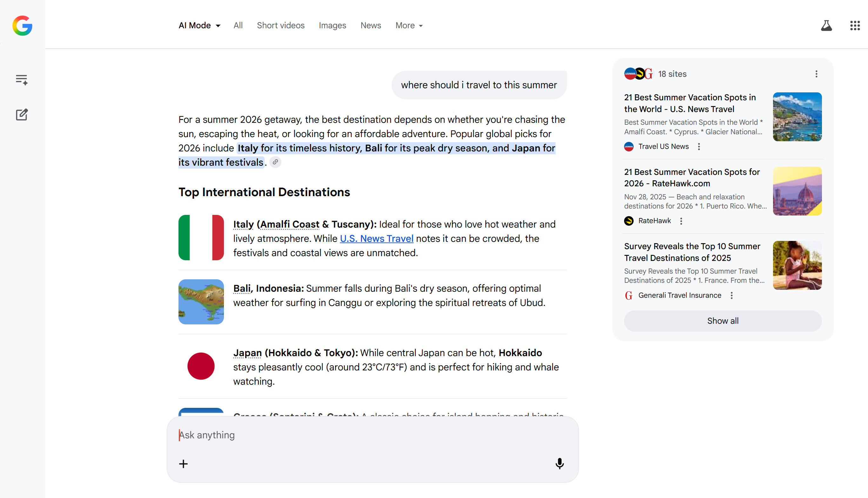Open the AI Mode history icon

point(22,80)
